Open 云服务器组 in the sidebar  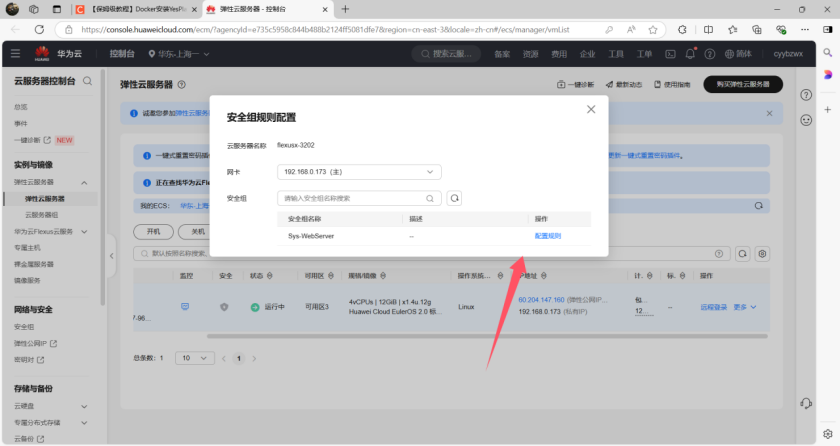pyautogui.click(x=41, y=215)
